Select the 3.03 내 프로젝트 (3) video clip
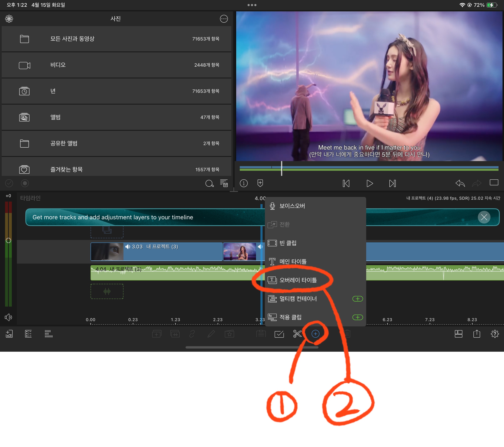This screenshot has width=504, height=447. (157, 252)
